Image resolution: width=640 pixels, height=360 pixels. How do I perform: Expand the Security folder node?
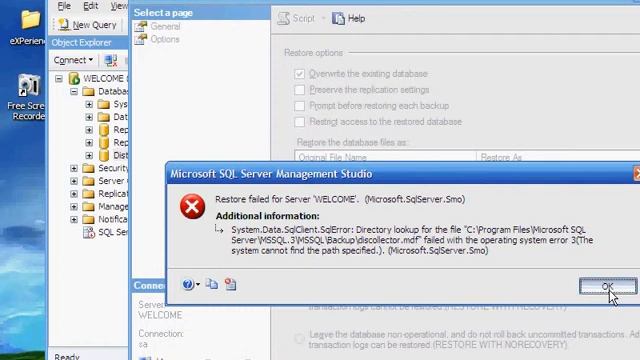tap(73, 168)
